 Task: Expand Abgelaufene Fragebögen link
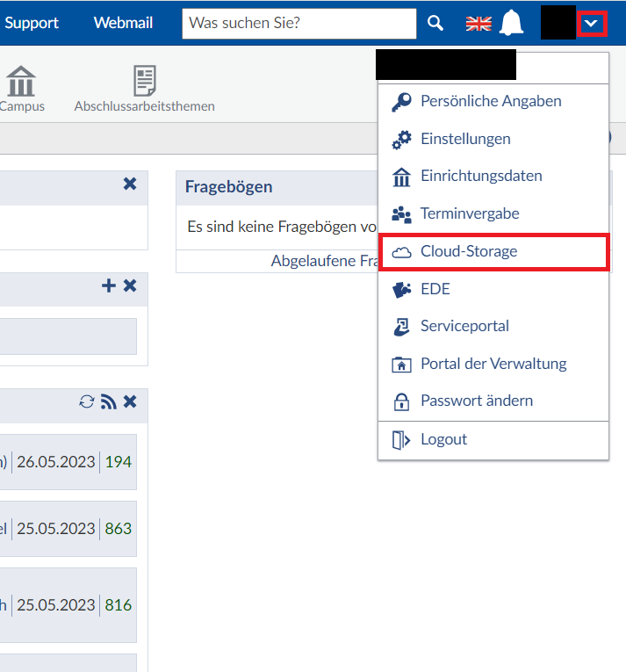[x=325, y=261]
